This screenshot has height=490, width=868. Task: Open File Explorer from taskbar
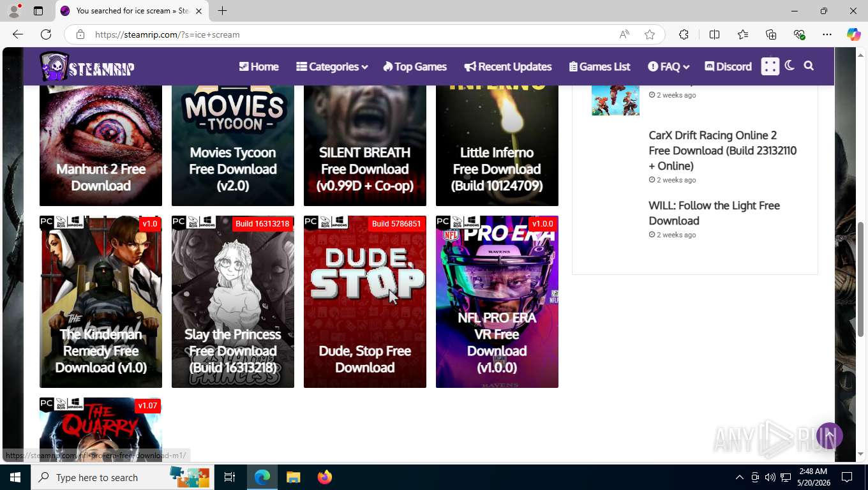point(293,477)
